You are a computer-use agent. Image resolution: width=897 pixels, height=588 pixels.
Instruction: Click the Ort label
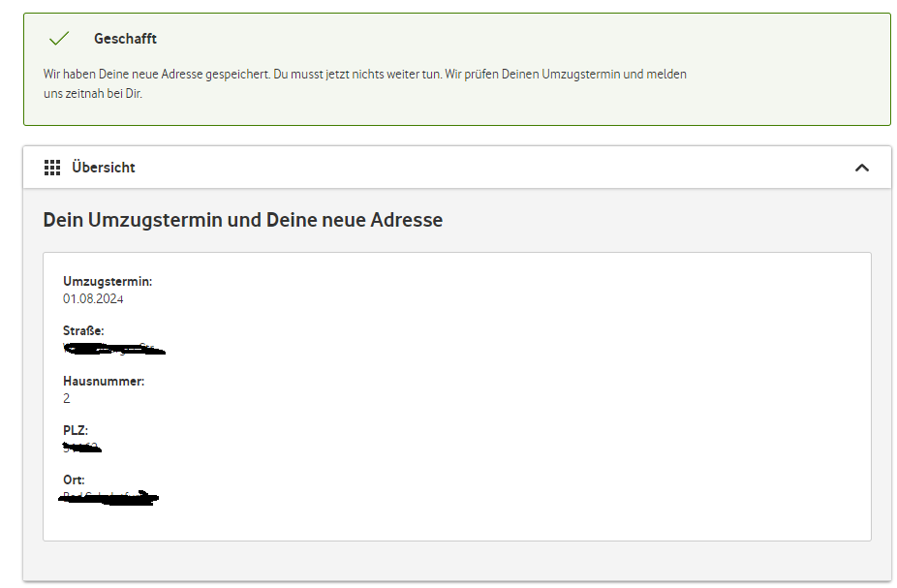74,480
